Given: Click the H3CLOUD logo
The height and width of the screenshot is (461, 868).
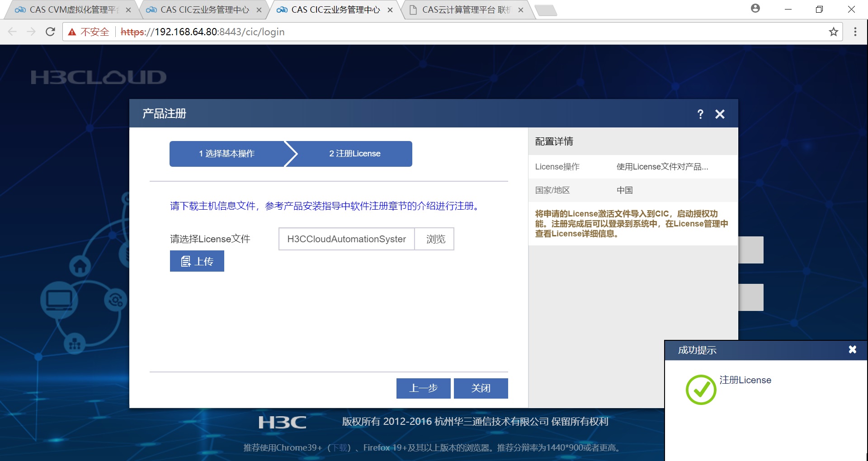Looking at the screenshot, I should pos(99,77).
